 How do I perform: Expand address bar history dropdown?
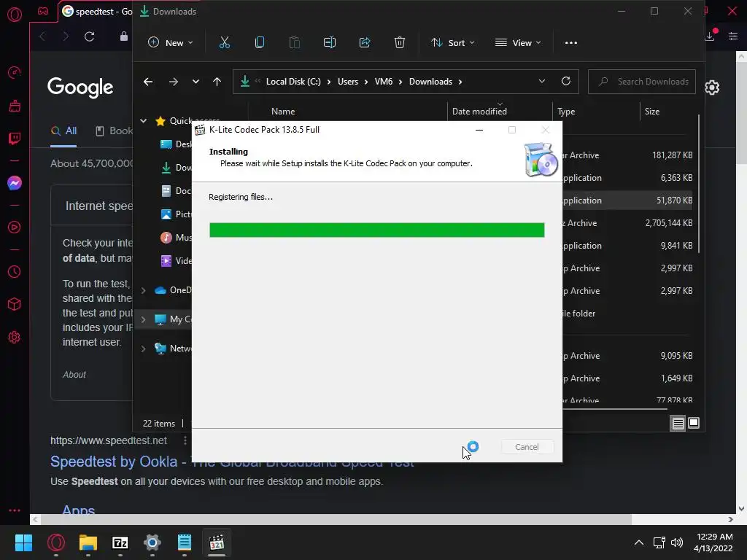click(x=542, y=82)
